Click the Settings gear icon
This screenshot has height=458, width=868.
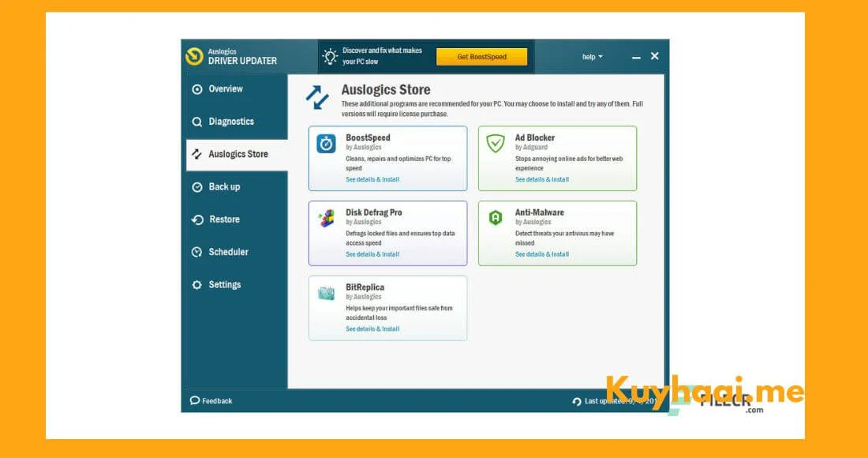pyautogui.click(x=197, y=284)
